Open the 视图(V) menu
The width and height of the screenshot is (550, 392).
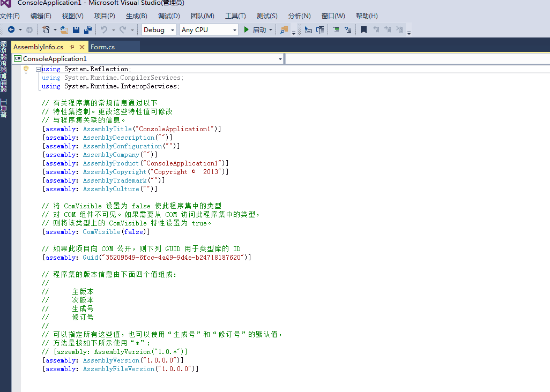72,16
